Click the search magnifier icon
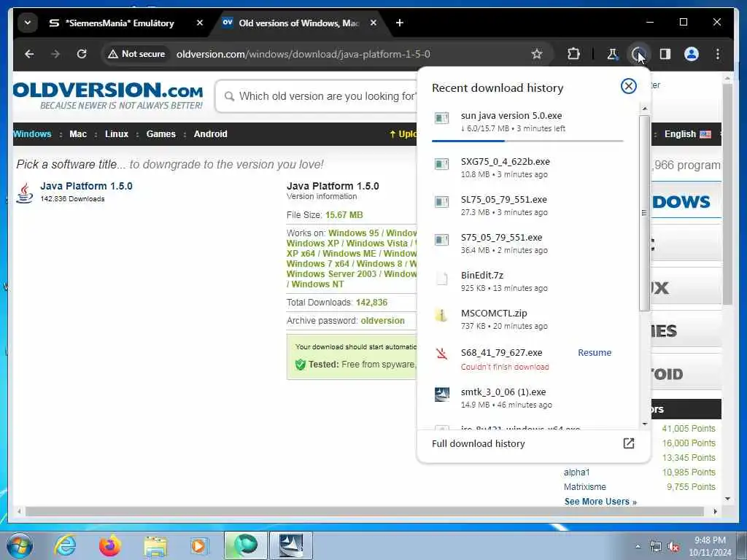Image resolution: width=747 pixels, height=560 pixels. (x=229, y=96)
